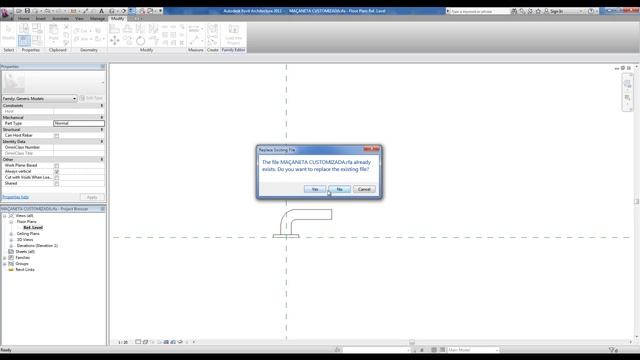This screenshot has width=640, height=360.
Task: Collapse the Identity Data property group
Action: pyautogui.click(x=102, y=142)
